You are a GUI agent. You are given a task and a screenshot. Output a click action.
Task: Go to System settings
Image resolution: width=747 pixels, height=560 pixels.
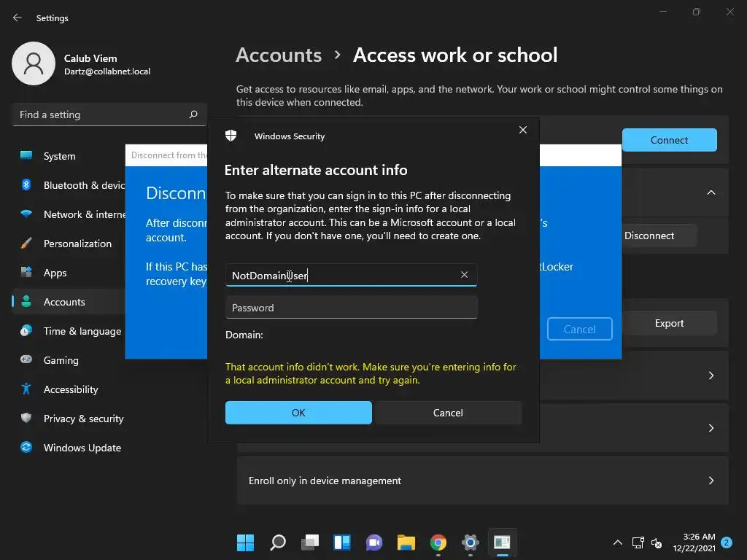60,156
